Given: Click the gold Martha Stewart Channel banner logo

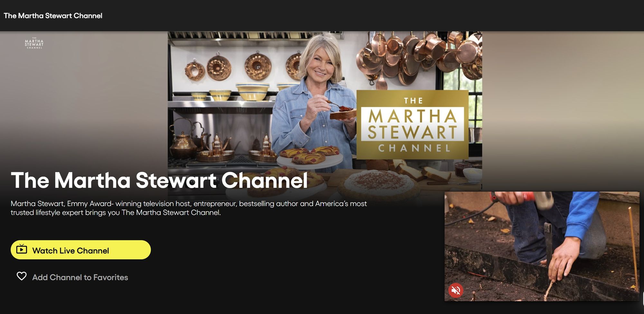Looking at the screenshot, I should click(x=412, y=124).
